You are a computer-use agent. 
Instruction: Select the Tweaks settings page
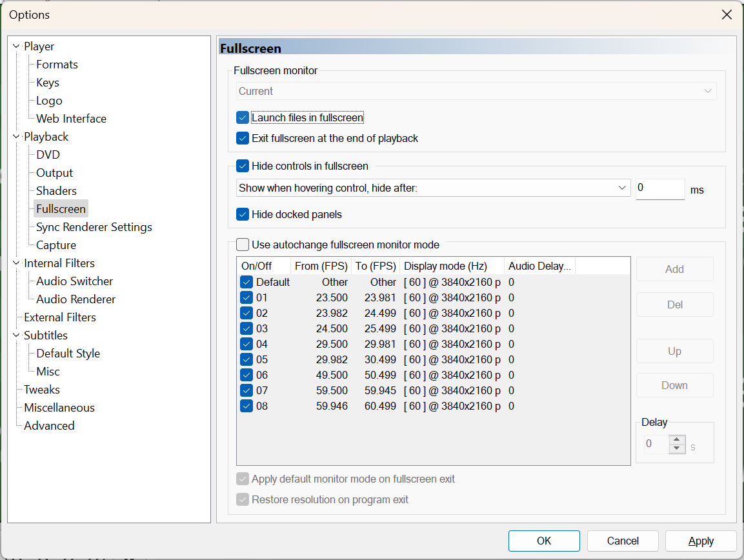coord(41,389)
